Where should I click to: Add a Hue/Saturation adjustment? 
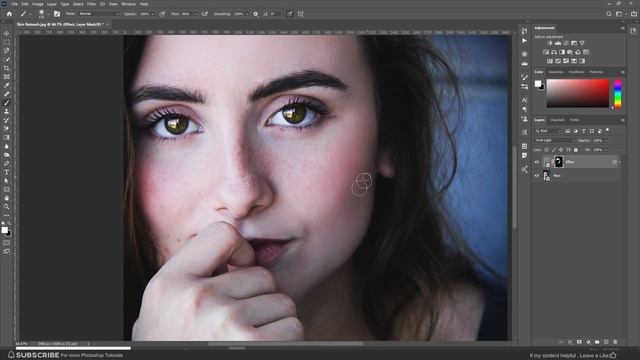[546, 52]
